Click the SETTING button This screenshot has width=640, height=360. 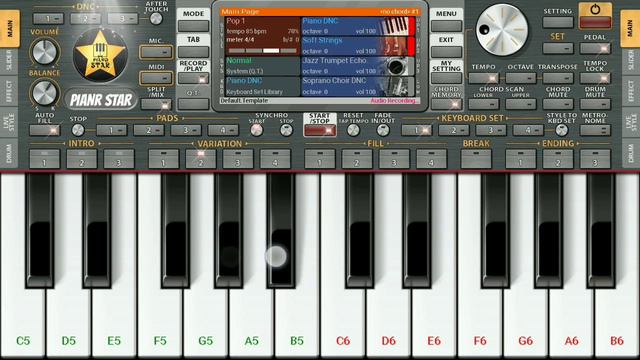click(558, 22)
